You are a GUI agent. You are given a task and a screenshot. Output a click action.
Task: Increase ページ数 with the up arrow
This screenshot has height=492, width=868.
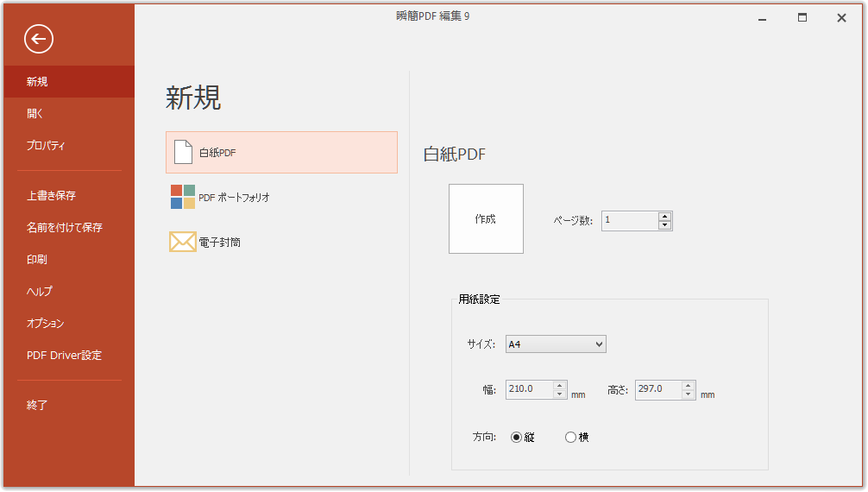click(x=665, y=216)
